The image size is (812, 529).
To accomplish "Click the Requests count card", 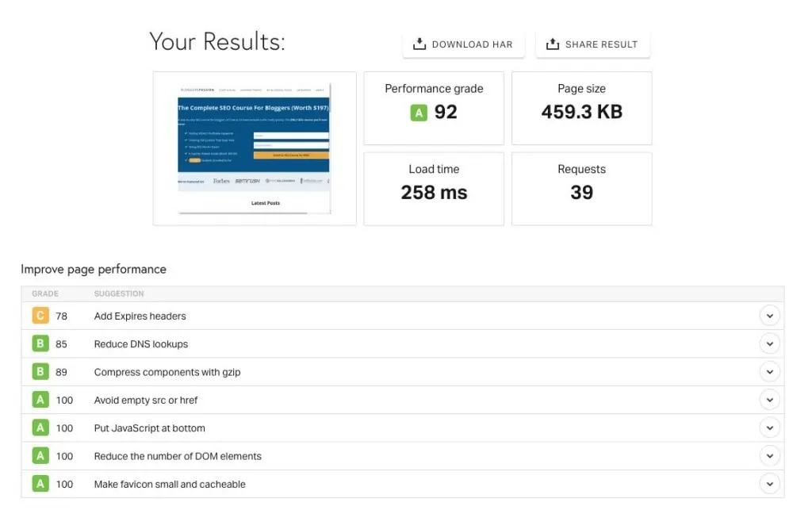I will point(581,189).
